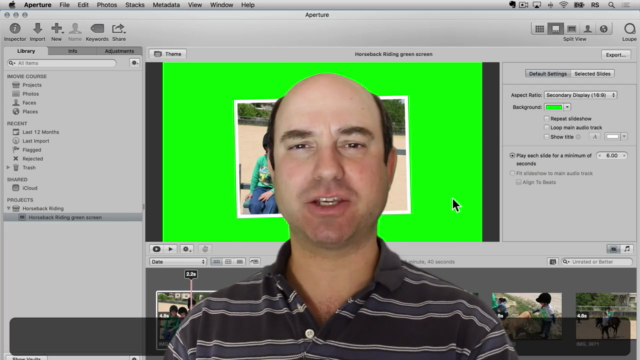Switch to the Adjustments tab
This screenshot has width=640, height=360.
119,51
